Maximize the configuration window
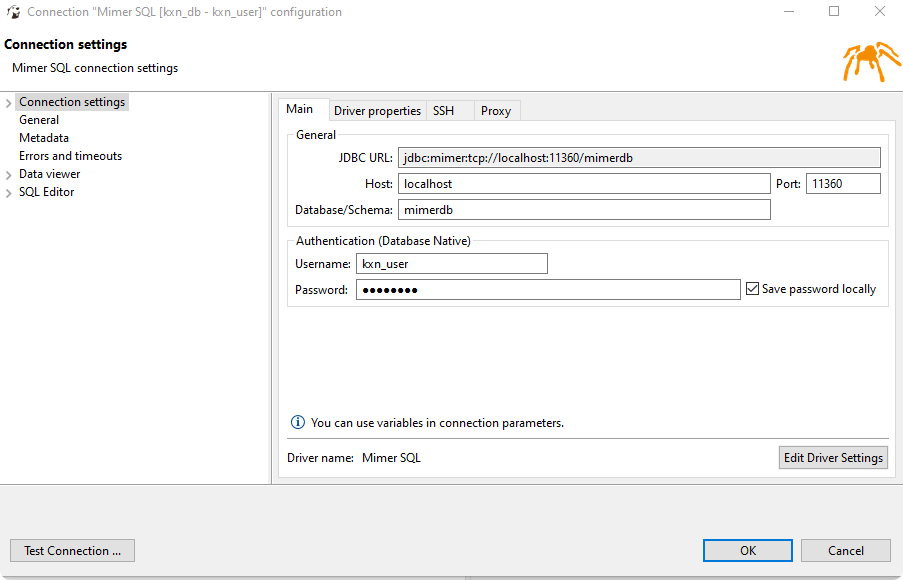 [x=834, y=12]
